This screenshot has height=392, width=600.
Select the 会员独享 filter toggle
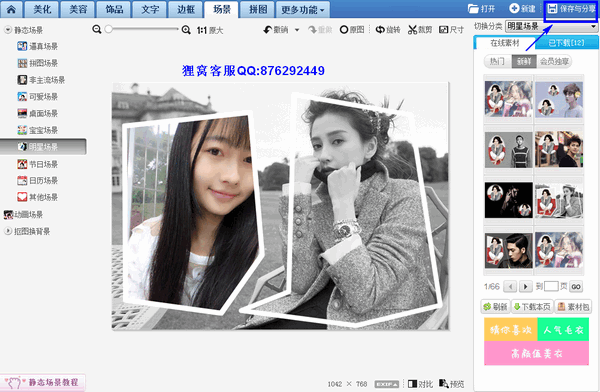[x=554, y=61]
